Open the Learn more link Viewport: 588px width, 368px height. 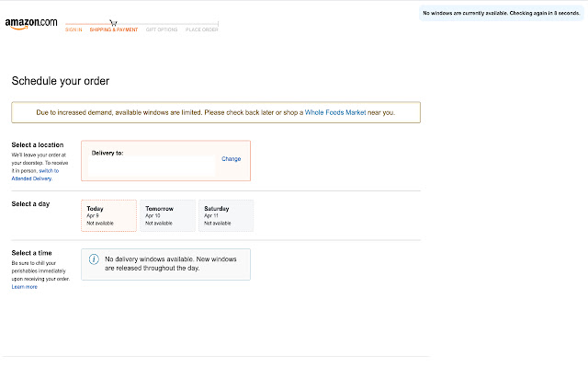point(25,287)
